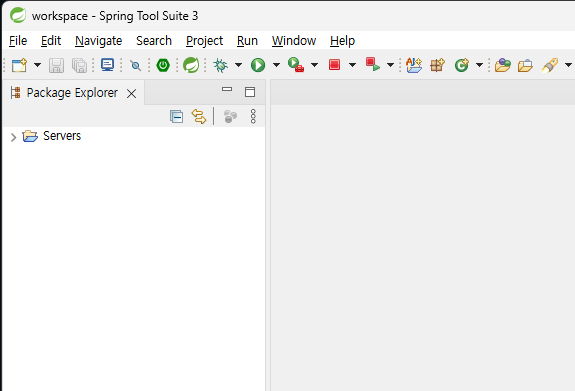The width and height of the screenshot is (575, 391).
Task: Open the Navigate menu
Action: [x=99, y=41]
